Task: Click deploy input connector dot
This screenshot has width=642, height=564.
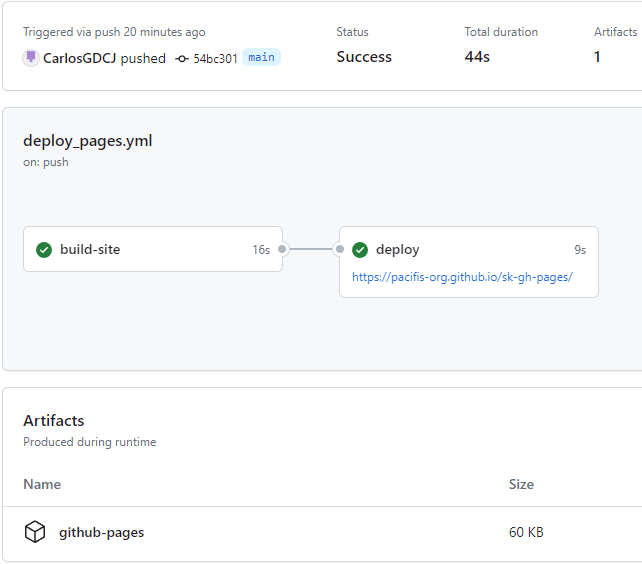Action: coord(340,249)
